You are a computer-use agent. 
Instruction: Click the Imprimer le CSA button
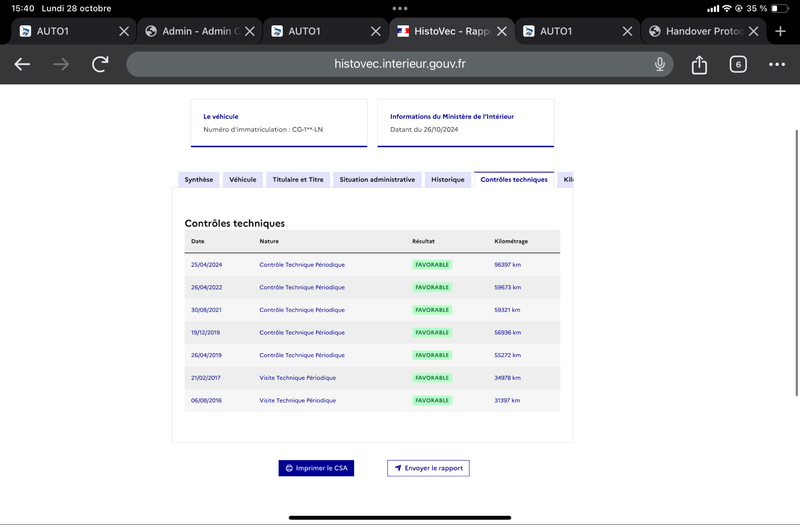(316, 468)
